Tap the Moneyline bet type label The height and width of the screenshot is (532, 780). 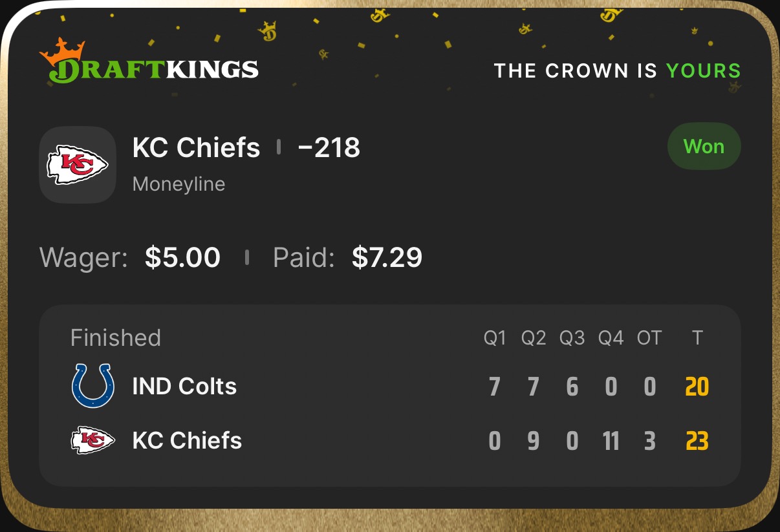click(x=179, y=184)
